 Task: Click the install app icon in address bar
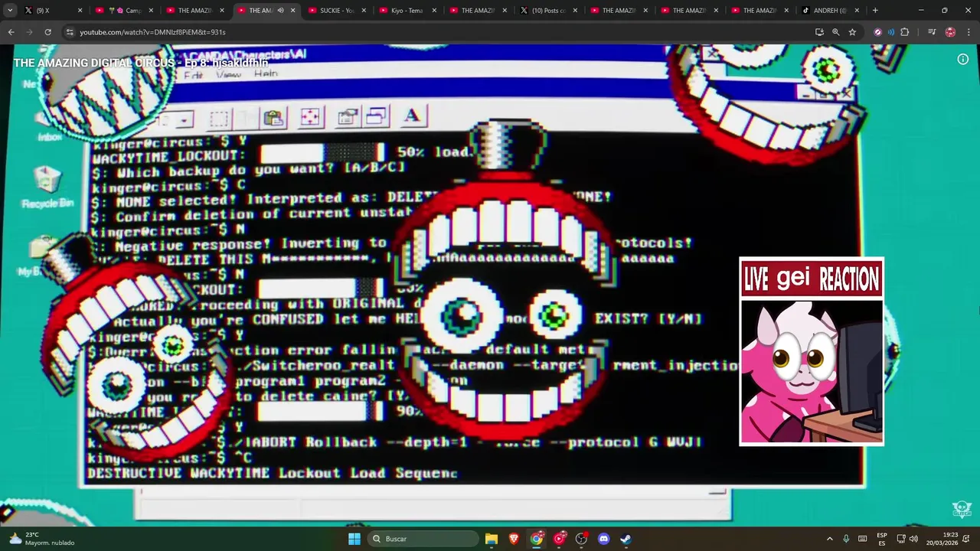(x=819, y=32)
